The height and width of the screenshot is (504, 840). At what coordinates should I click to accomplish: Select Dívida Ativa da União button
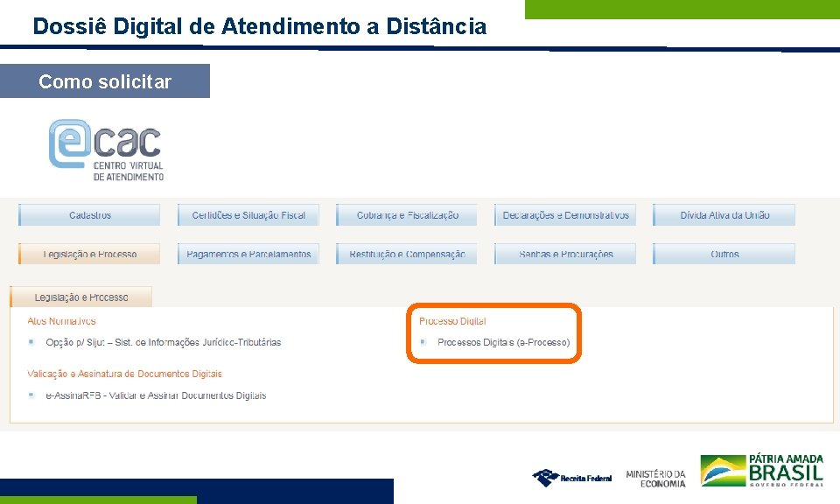(x=724, y=214)
